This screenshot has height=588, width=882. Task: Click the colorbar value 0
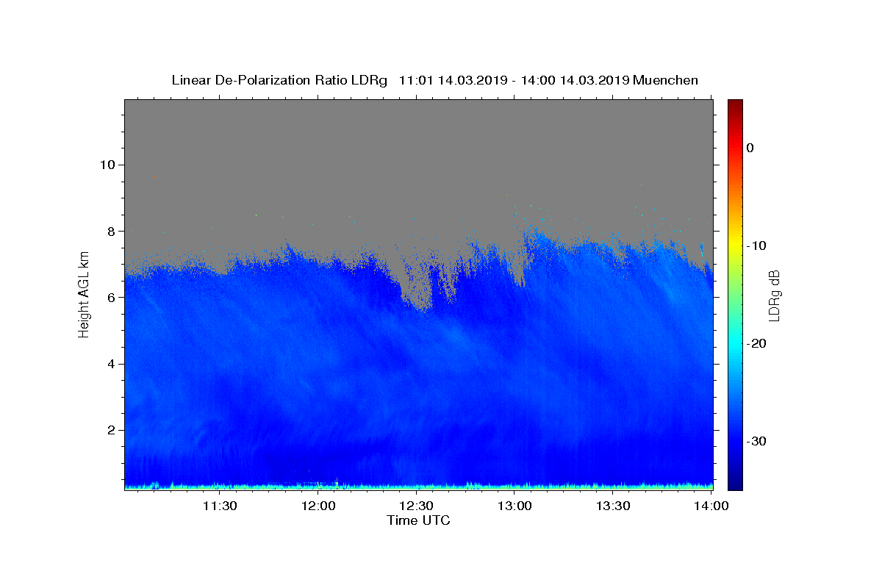pyautogui.click(x=750, y=148)
